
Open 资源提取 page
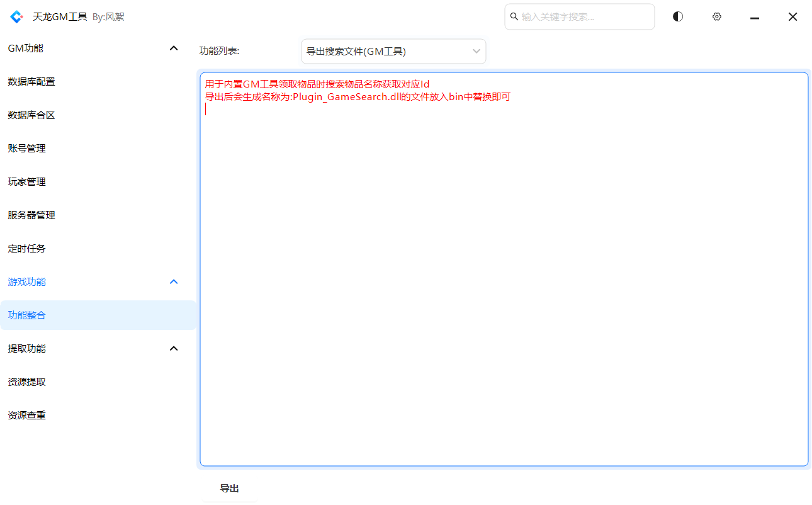[x=27, y=382]
